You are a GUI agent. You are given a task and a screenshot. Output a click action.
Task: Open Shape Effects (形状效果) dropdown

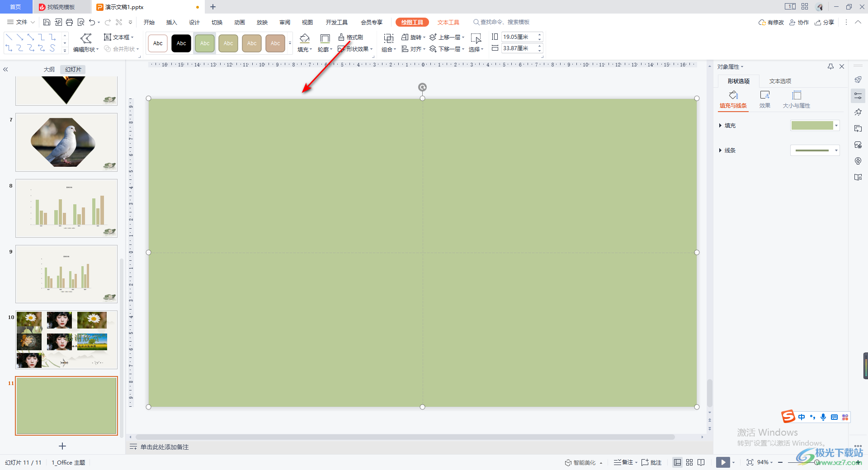[355, 49]
